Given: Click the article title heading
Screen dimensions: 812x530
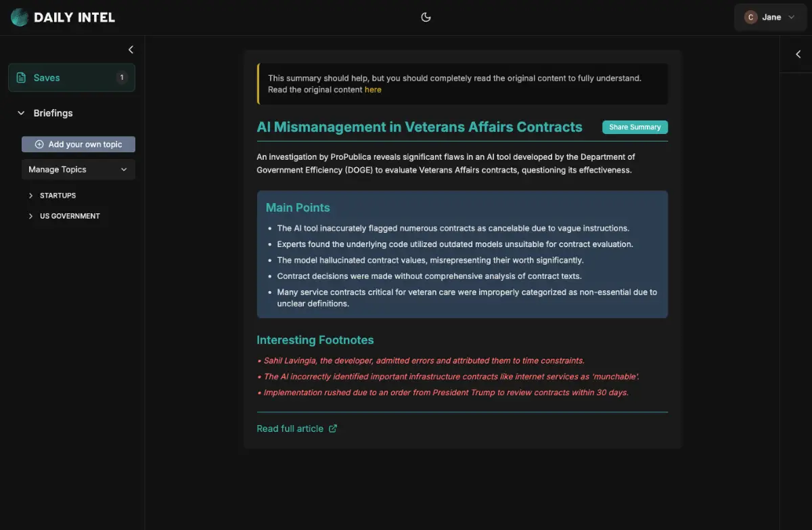Looking at the screenshot, I should (x=420, y=127).
